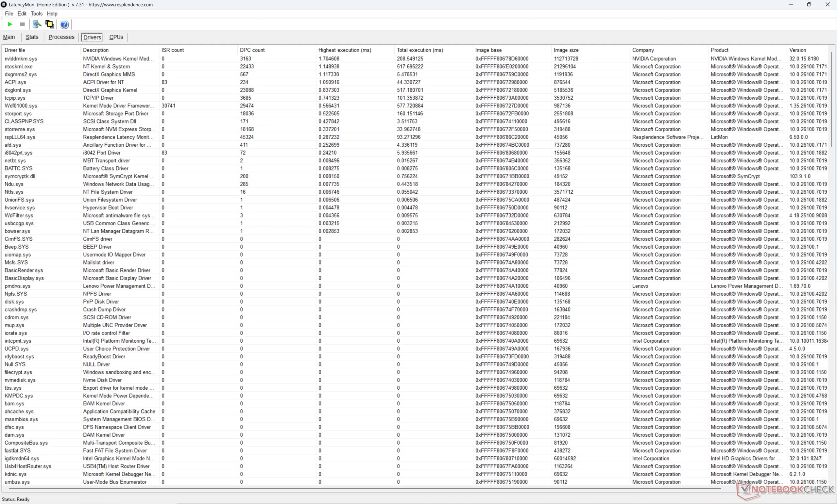The width and height of the screenshot is (837, 504).
Task: Open the options monitor-with-pencil toolbar icon
Action: pyautogui.click(x=37, y=24)
